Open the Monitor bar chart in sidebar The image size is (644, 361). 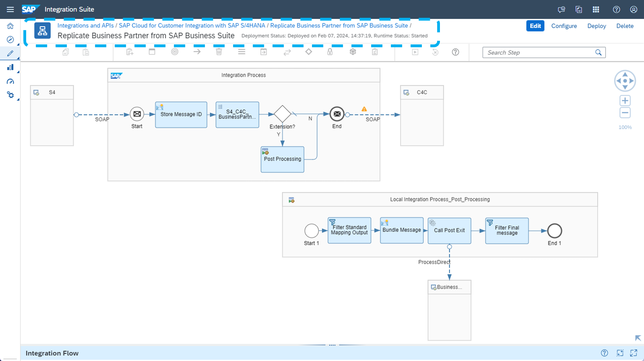point(10,67)
